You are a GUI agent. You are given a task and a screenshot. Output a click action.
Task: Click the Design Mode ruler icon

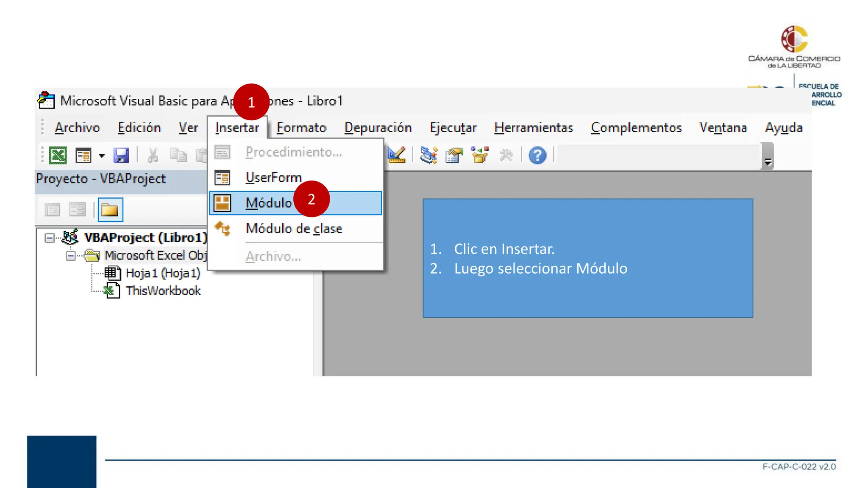coord(397,155)
